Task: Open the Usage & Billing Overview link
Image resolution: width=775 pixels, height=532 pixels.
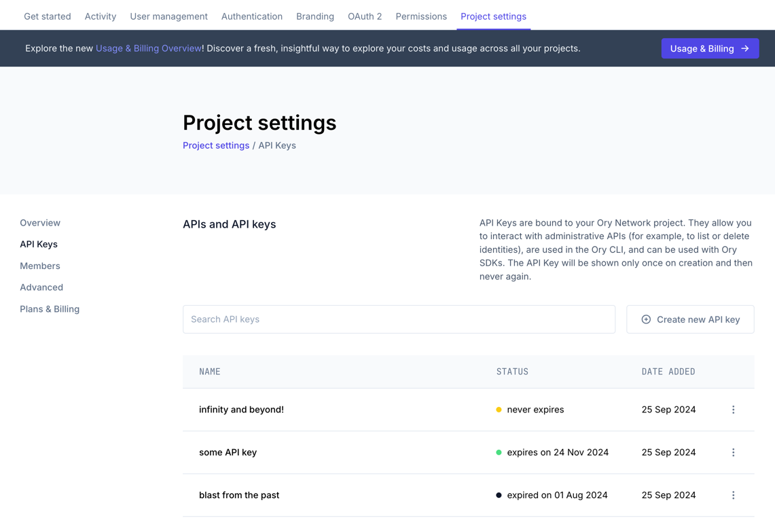Action: click(148, 48)
